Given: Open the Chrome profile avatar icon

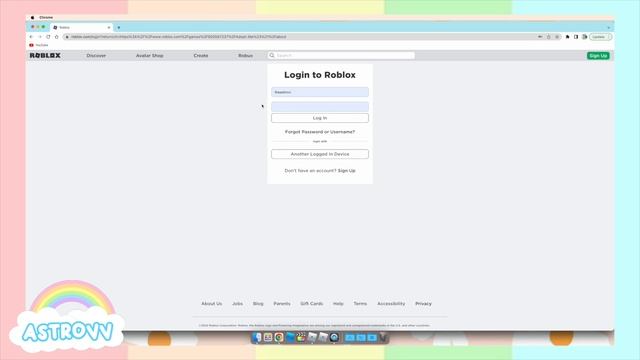Looking at the screenshot, I should click(x=584, y=37).
